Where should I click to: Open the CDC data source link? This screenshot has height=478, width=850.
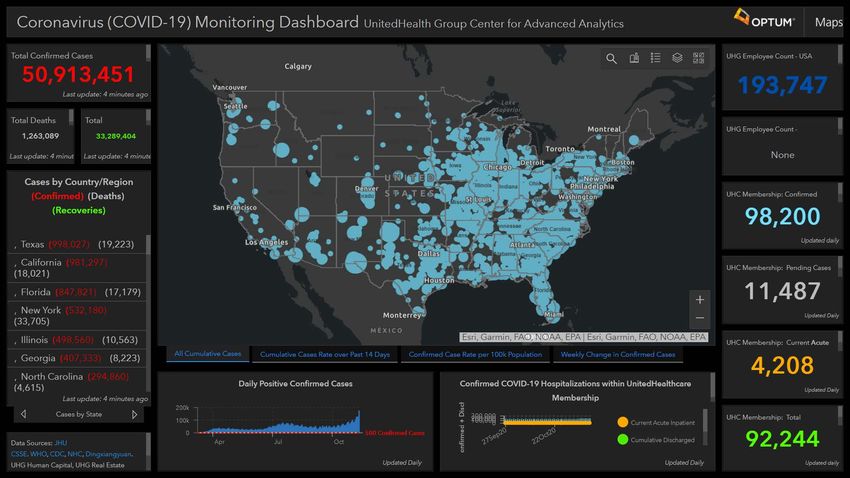(57, 454)
